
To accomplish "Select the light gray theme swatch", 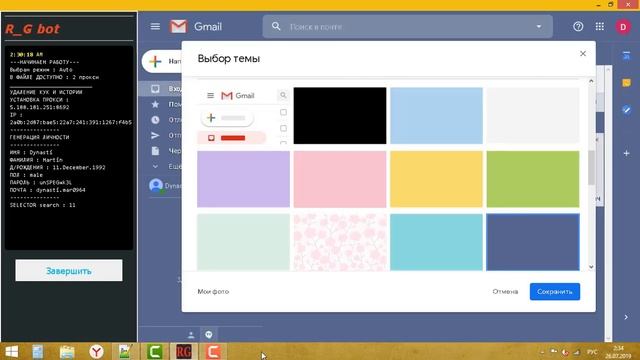I will 533,116.
